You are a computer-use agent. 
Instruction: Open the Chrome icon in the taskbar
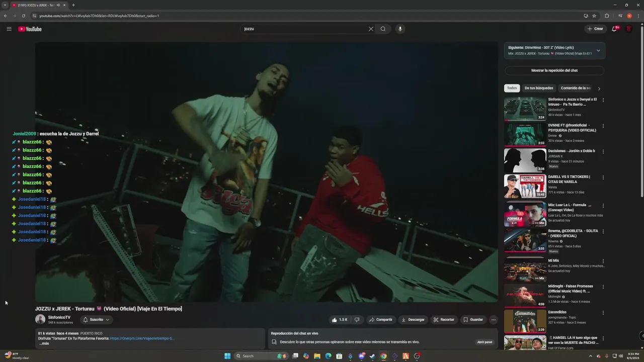[x=383, y=356]
